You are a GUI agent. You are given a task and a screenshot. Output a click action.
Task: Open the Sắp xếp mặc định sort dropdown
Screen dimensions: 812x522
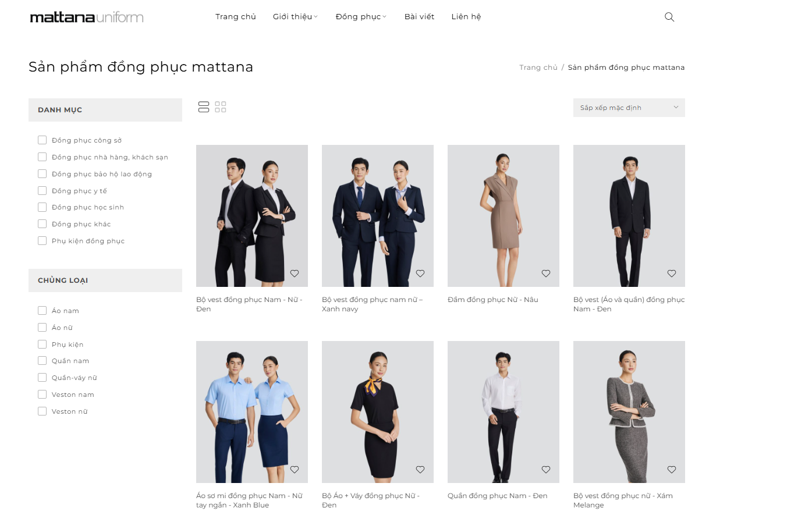[x=629, y=108]
